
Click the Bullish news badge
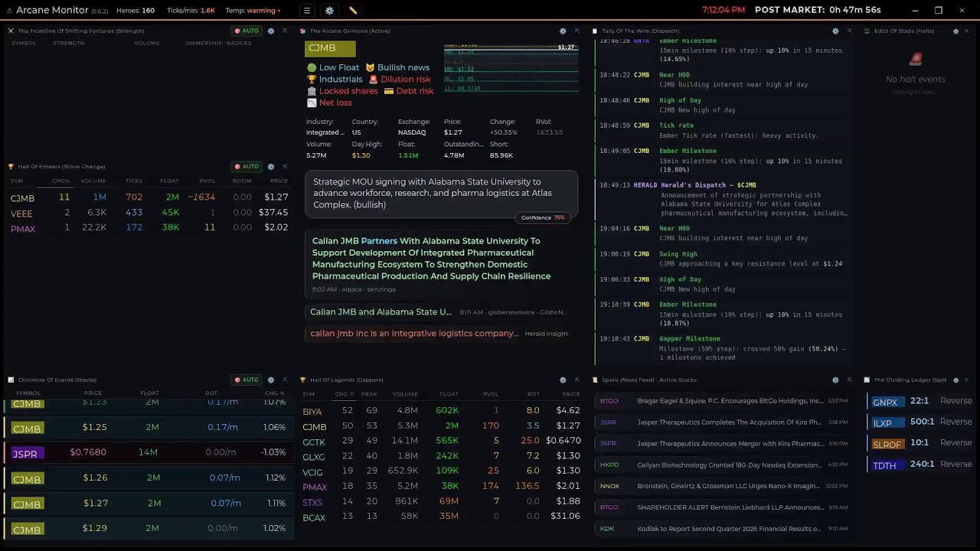397,67
